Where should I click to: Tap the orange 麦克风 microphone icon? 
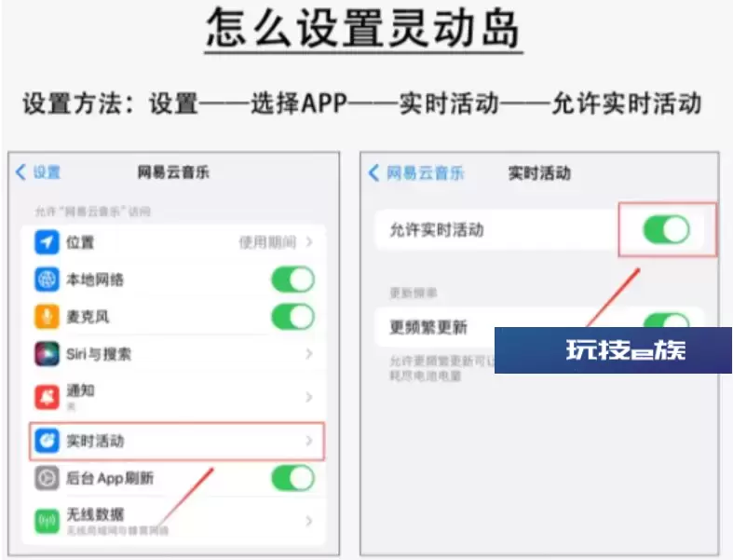click(47, 317)
